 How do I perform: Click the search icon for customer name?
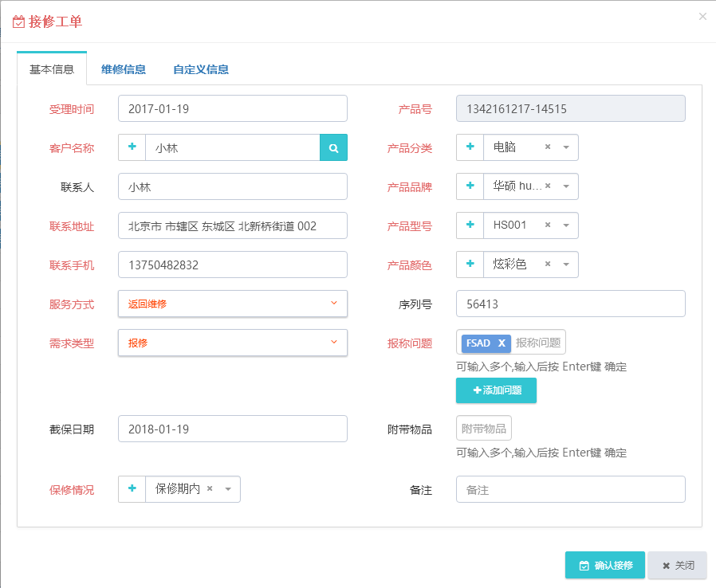click(x=334, y=147)
